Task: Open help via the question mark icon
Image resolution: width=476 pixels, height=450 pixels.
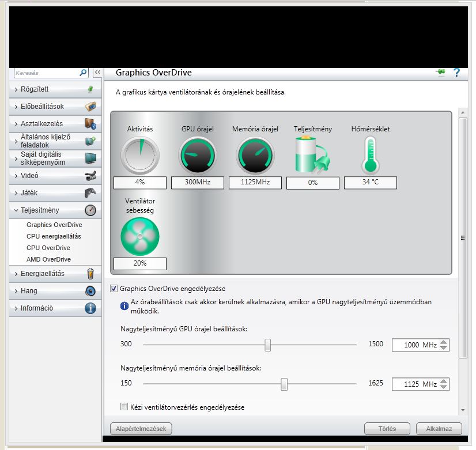Action: click(456, 73)
